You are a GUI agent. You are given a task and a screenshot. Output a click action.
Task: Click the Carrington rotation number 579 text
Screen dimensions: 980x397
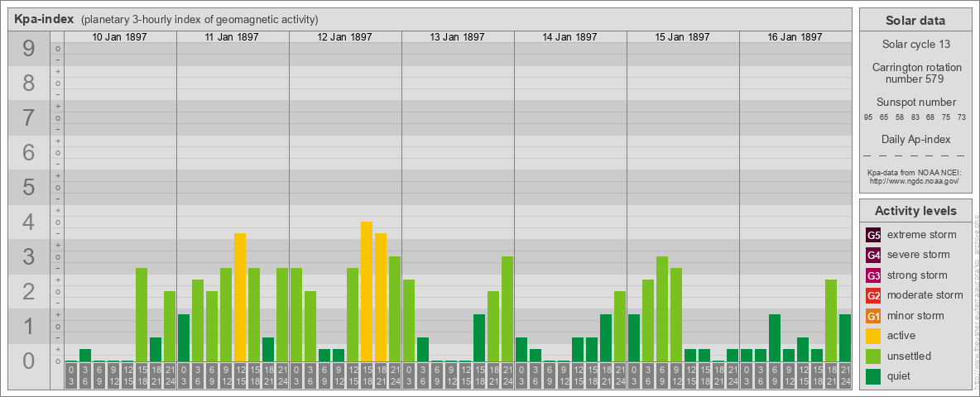915,73
